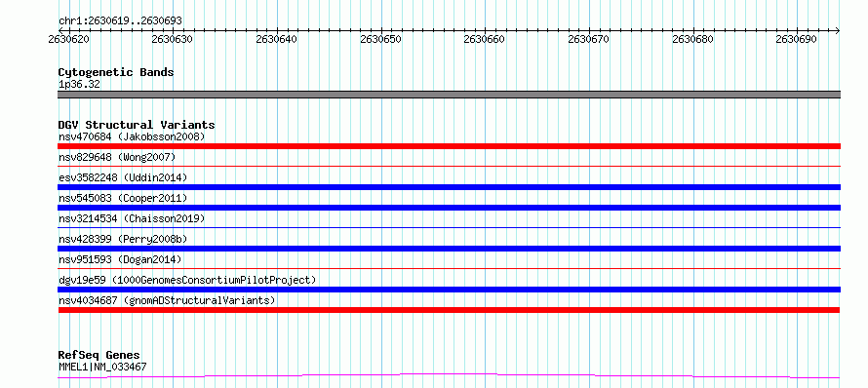The image size is (868, 388).
Task: Click the 2630630 ruler position label
Action: [x=173, y=39]
